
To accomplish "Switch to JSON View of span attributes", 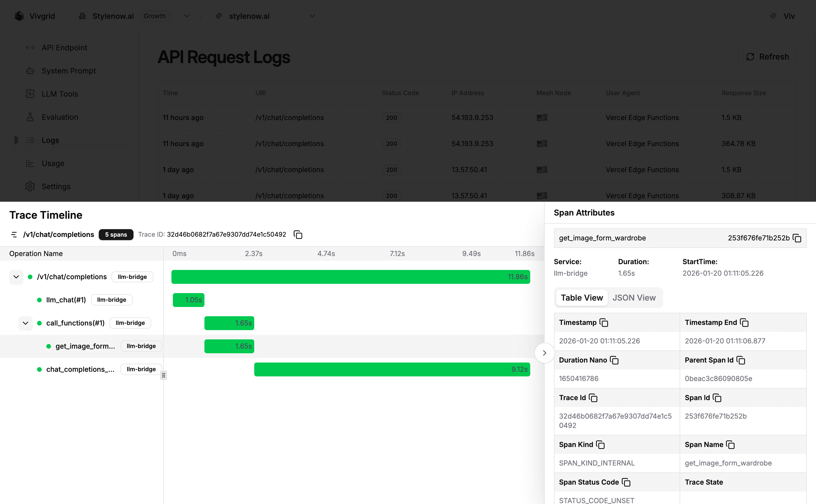I will pyautogui.click(x=634, y=297).
